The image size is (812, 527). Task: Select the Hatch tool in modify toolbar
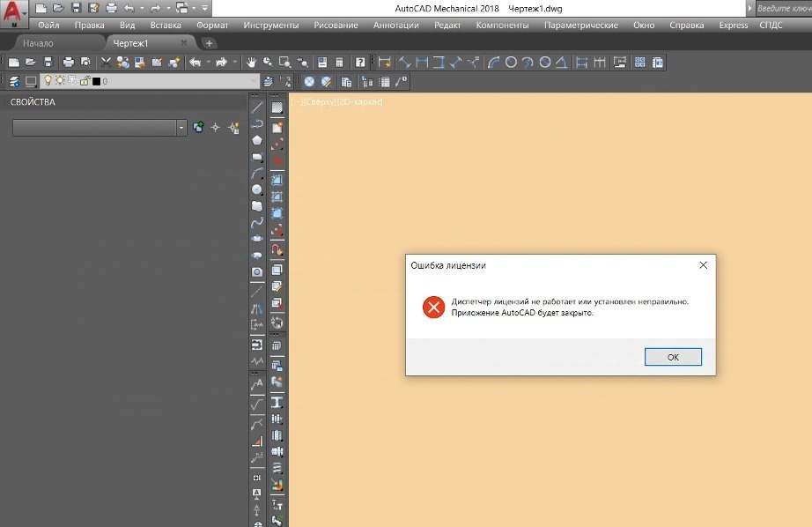coord(277,108)
